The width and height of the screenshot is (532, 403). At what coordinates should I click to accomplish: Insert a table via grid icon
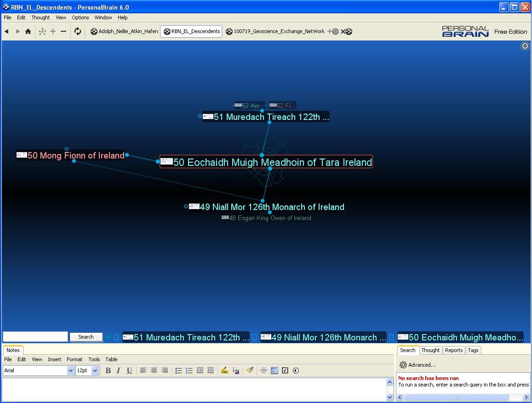coord(275,370)
